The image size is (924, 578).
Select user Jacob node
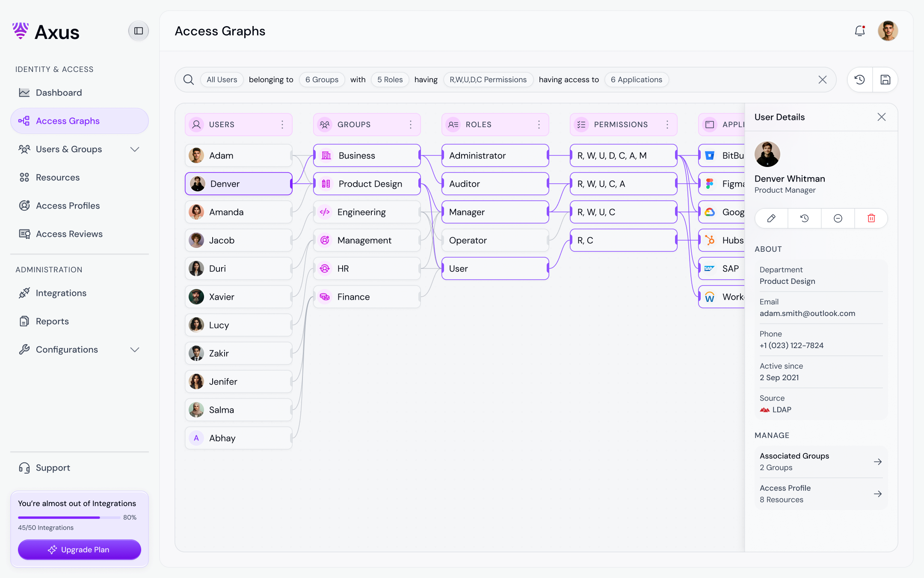(239, 240)
